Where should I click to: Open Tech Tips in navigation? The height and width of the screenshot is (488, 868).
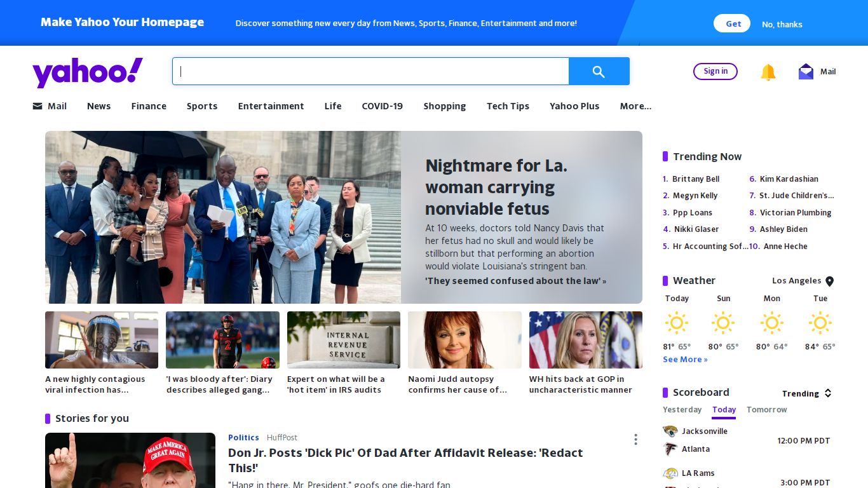point(508,106)
